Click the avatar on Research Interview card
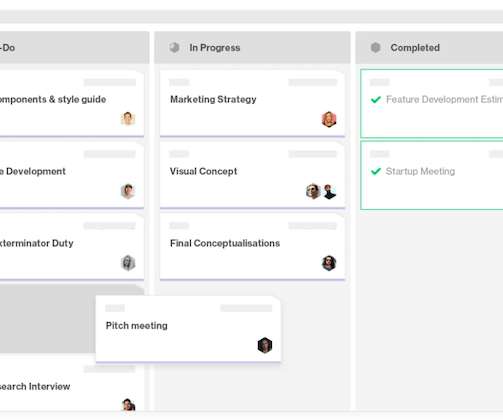This screenshot has height=420, width=503. [128, 405]
